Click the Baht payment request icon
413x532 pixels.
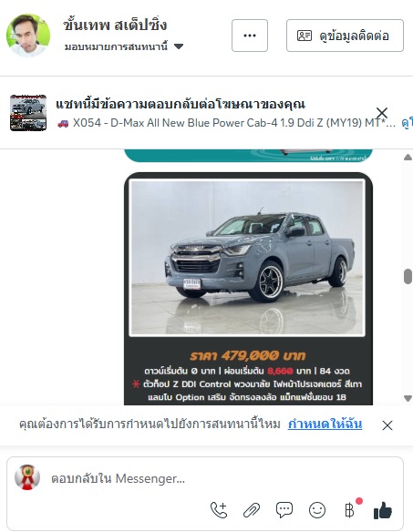pyautogui.click(x=350, y=510)
